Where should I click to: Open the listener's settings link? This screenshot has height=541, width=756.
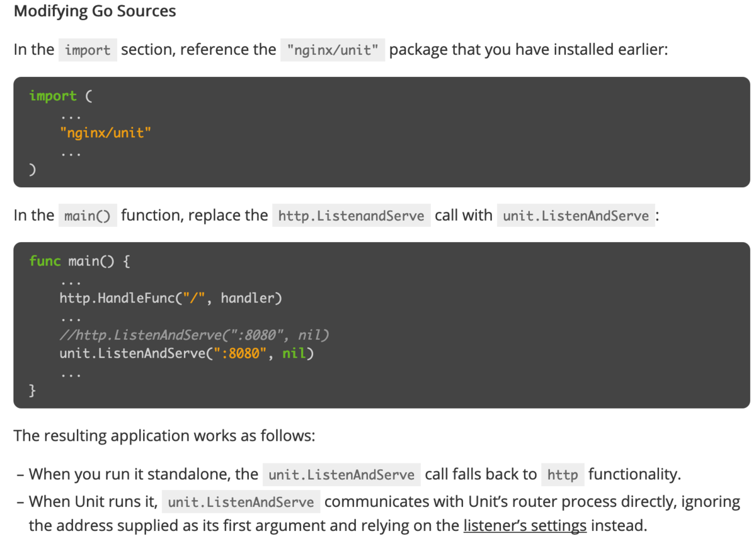[x=525, y=525]
